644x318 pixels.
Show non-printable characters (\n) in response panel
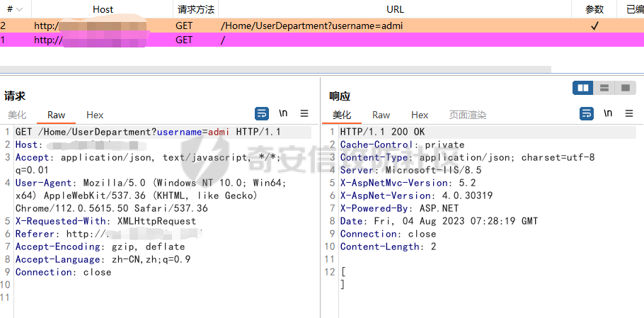pos(608,113)
